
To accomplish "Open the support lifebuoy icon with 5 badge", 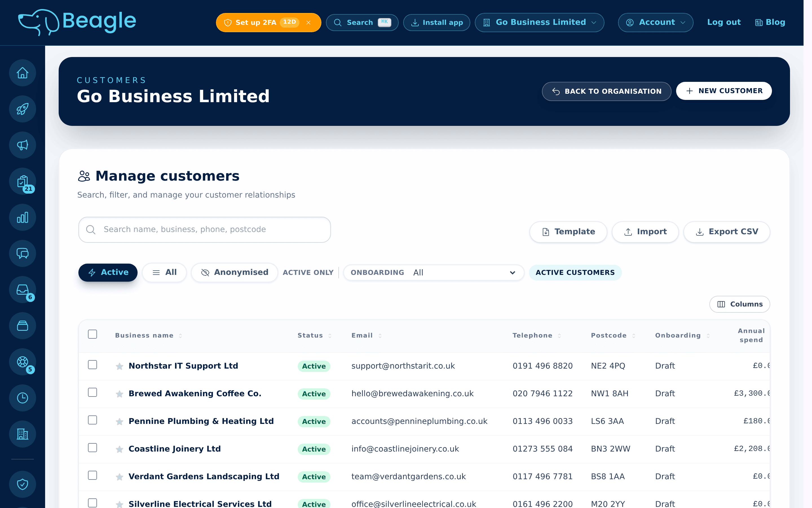I will [x=23, y=362].
